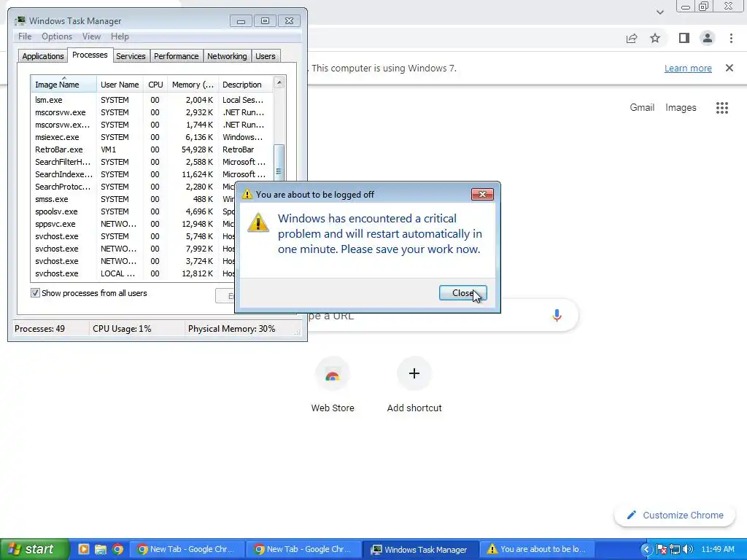Open the View menu
This screenshot has width=747, height=560.
tap(91, 36)
